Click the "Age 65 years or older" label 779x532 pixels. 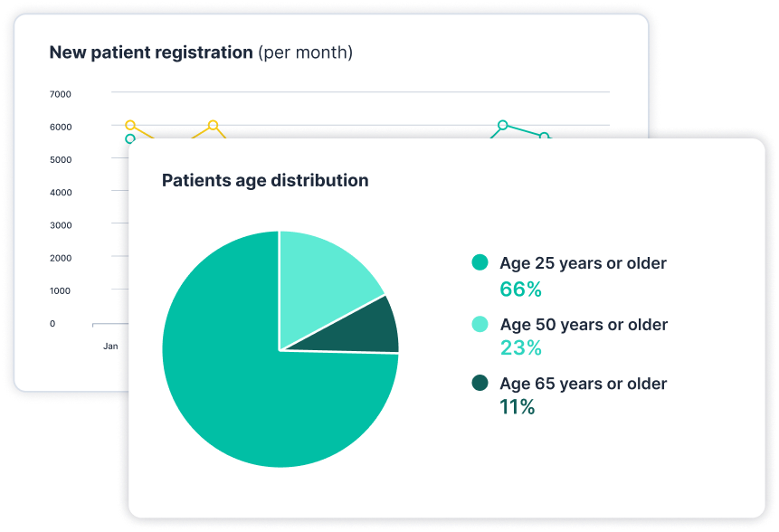[x=583, y=384]
